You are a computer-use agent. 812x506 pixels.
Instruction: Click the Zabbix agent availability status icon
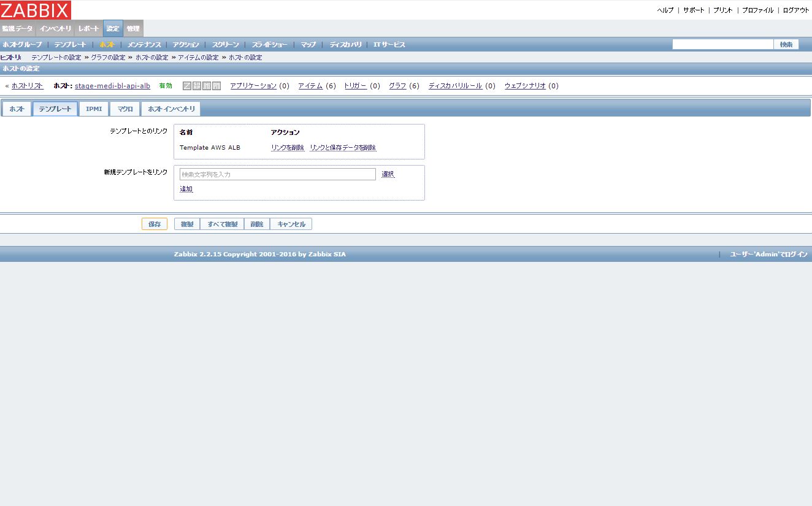[x=186, y=86]
